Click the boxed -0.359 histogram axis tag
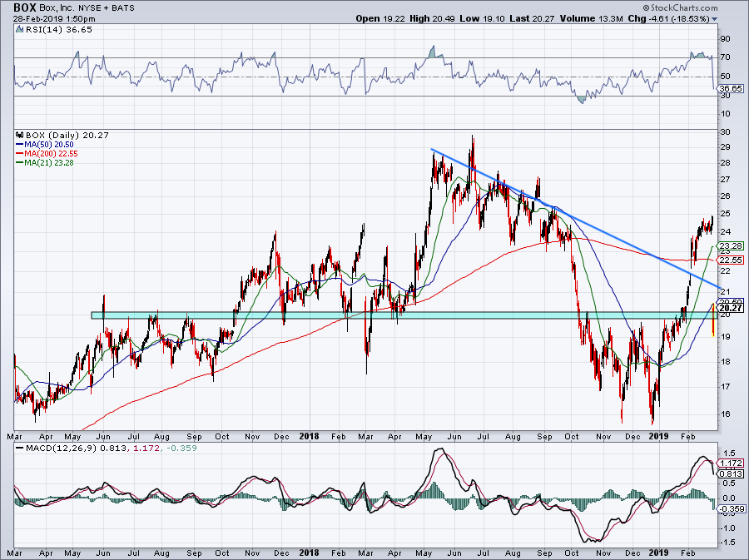Image resolution: width=749 pixels, height=560 pixels. click(x=731, y=509)
